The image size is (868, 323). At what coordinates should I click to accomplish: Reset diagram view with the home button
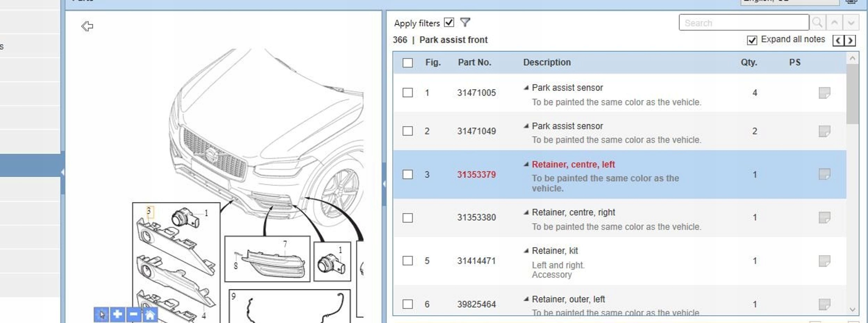pyautogui.click(x=150, y=315)
